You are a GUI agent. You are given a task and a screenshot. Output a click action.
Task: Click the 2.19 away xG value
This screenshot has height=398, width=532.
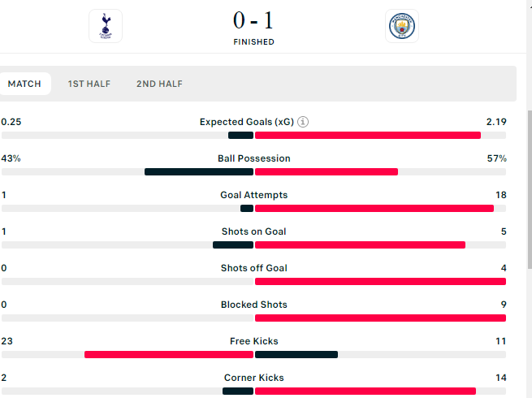[x=496, y=122]
